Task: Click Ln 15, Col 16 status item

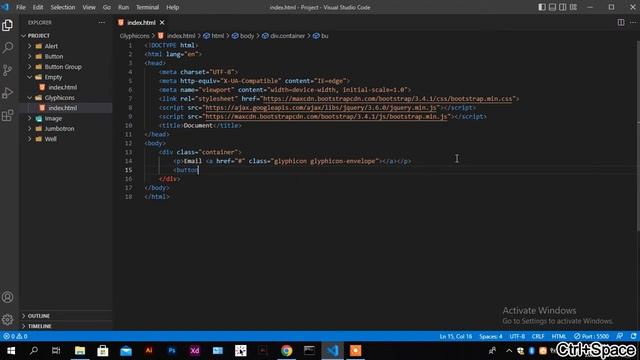Action: click(456, 336)
